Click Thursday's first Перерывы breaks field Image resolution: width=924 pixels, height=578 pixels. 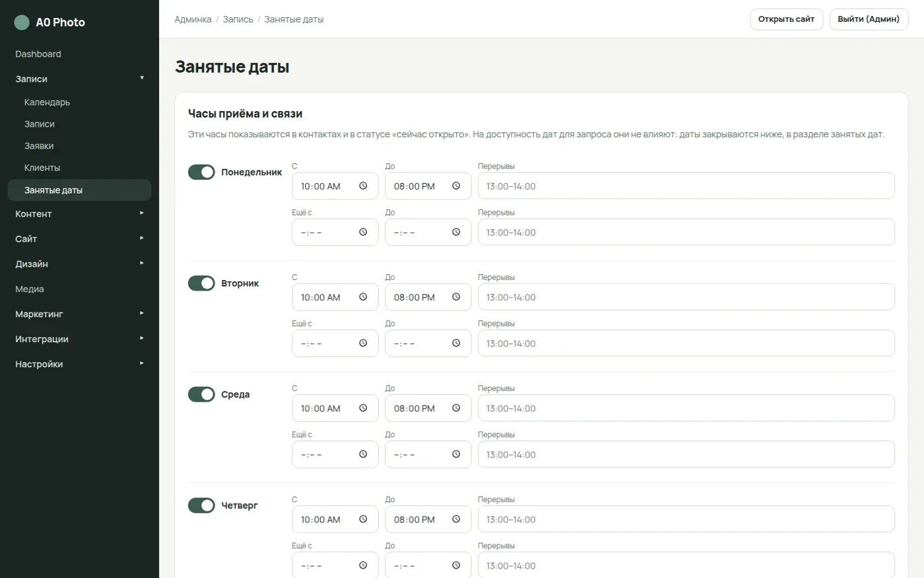(686, 519)
